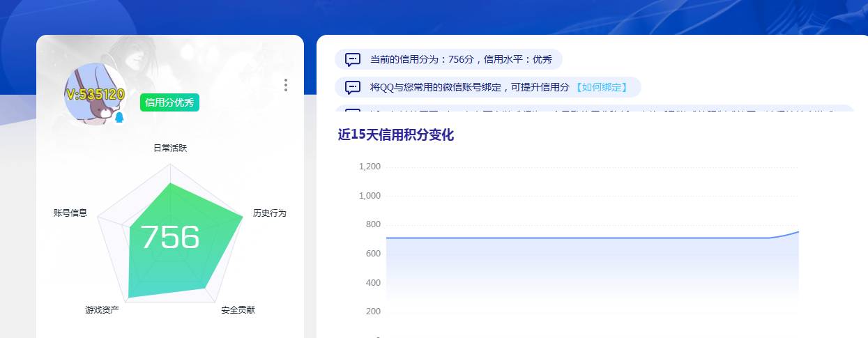The width and height of the screenshot is (868, 338).
Task: Click the 400 axis value
Action: pyautogui.click(x=373, y=283)
